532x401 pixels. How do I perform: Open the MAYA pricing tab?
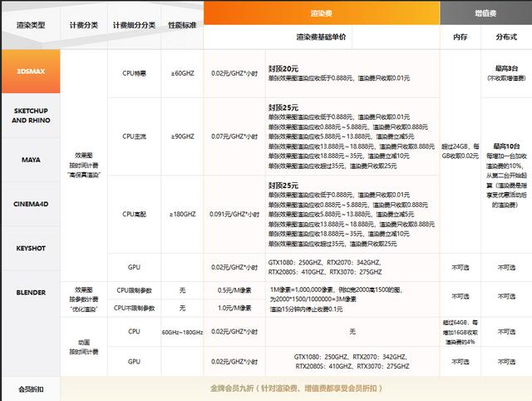(x=31, y=160)
